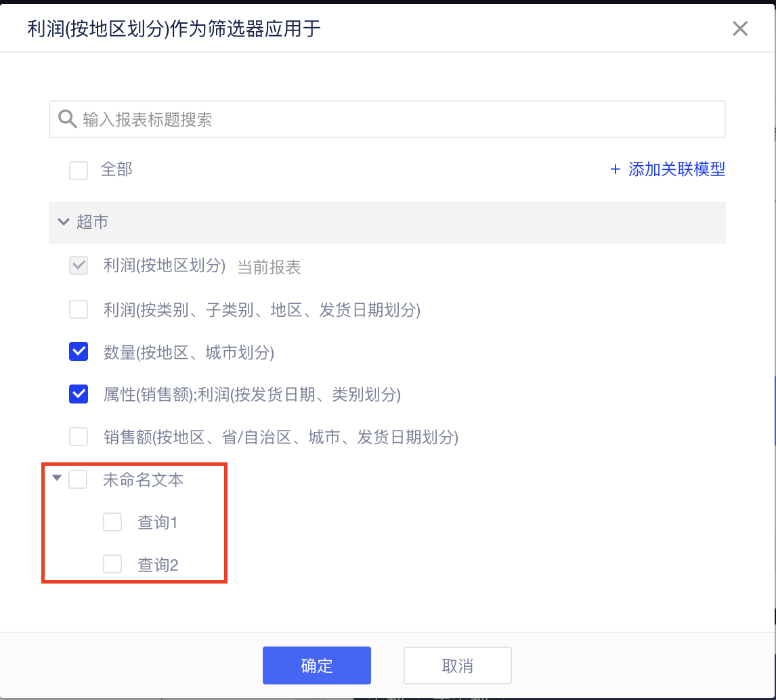Image resolution: width=776 pixels, height=700 pixels.
Task: Click the 确定 confirmation button
Action: (316, 665)
